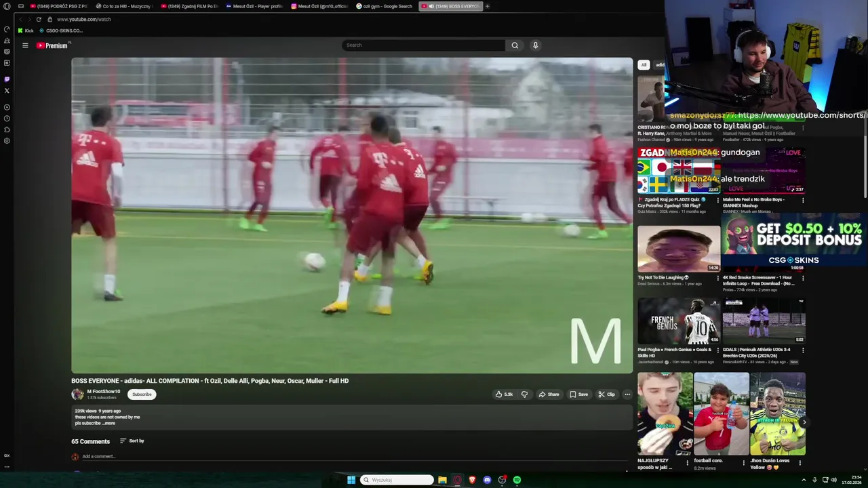Open more actions menu beside Clip
The image size is (868, 488).
click(x=627, y=394)
